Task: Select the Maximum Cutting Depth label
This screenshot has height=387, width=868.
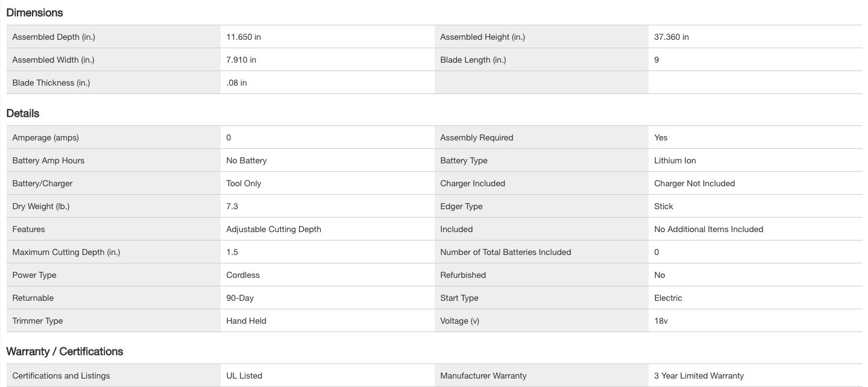Action: pyautogui.click(x=66, y=252)
